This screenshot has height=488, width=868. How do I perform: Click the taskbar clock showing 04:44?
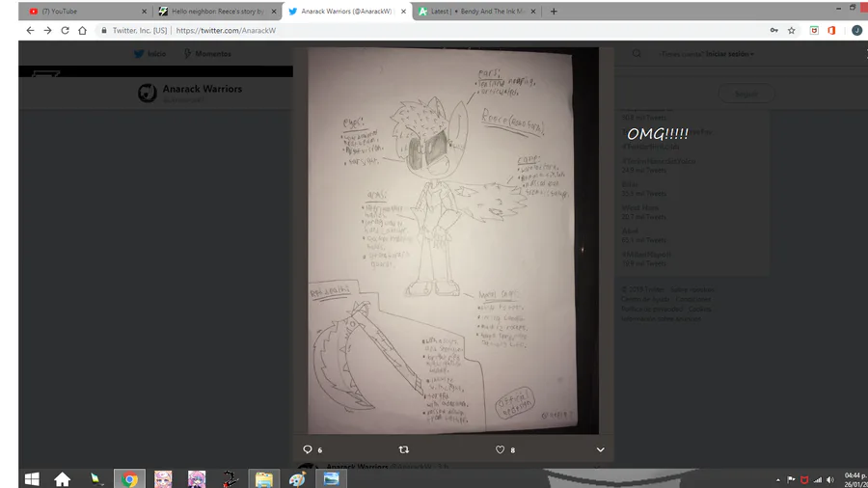pyautogui.click(x=855, y=479)
